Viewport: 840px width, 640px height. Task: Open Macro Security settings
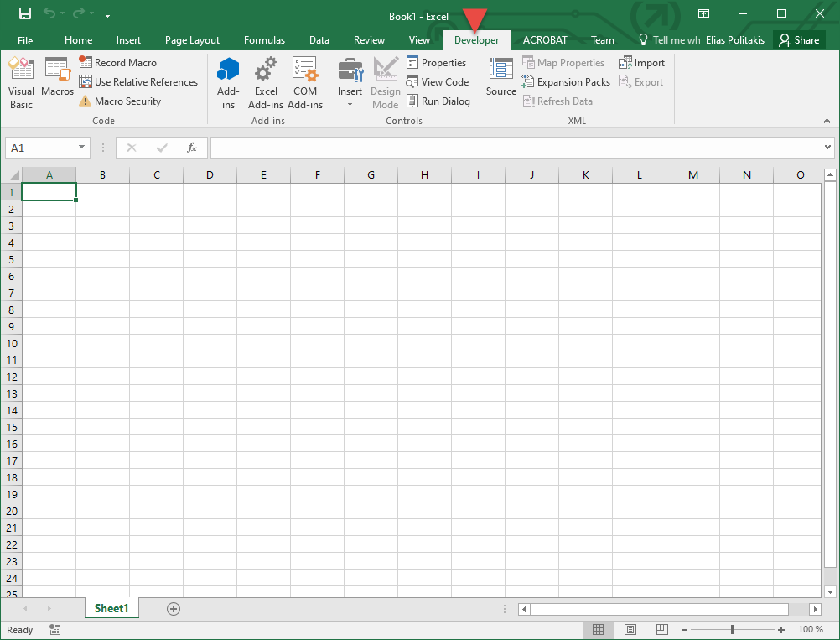(120, 101)
